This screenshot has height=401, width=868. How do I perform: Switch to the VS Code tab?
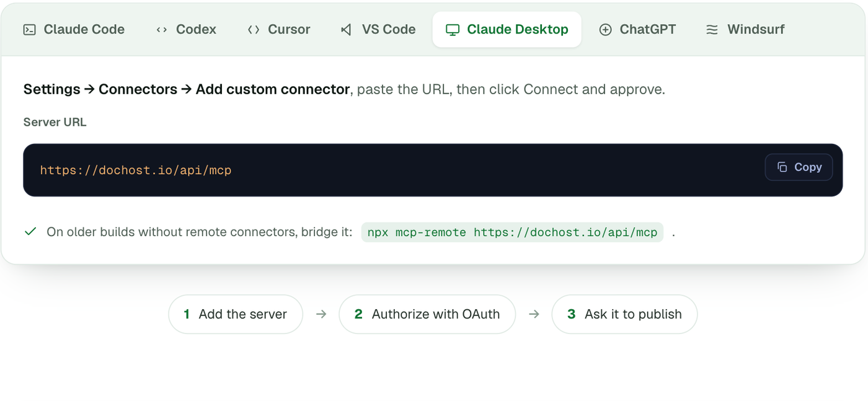(378, 29)
